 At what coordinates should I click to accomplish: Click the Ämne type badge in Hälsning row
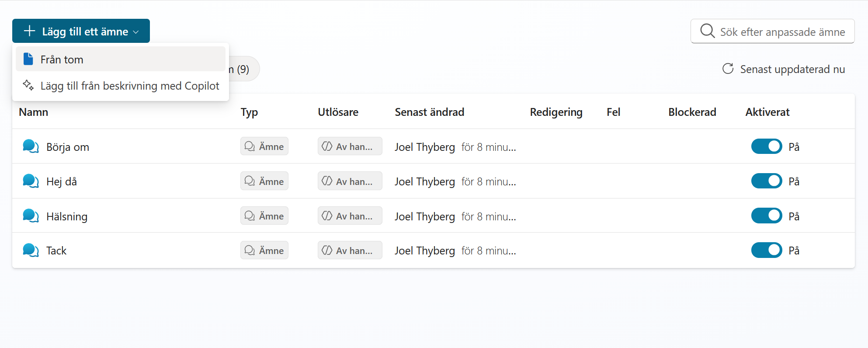(x=264, y=216)
